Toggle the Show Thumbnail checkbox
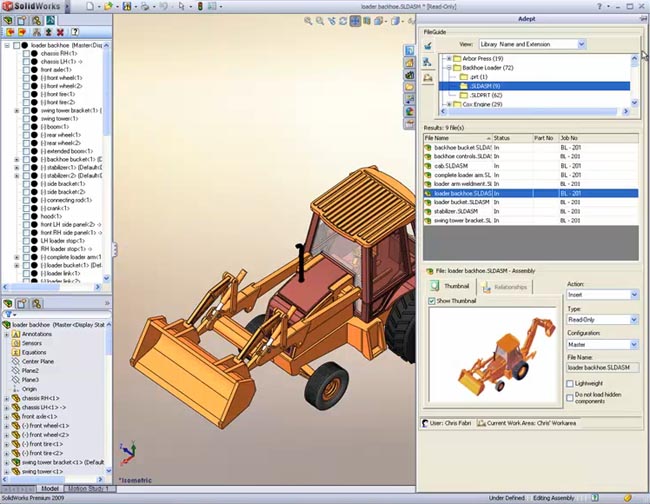Screen dimensions: 650x504 click(x=432, y=301)
